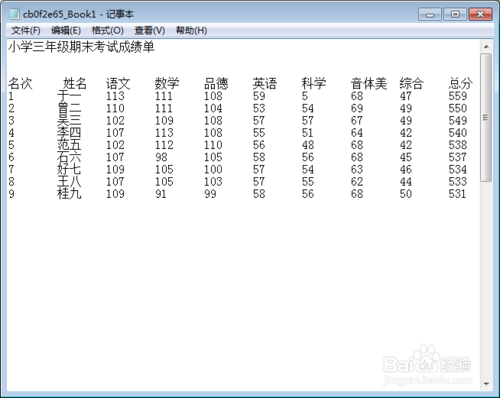The width and height of the screenshot is (500, 398).
Task: Click total score 533
Action: coord(458,182)
